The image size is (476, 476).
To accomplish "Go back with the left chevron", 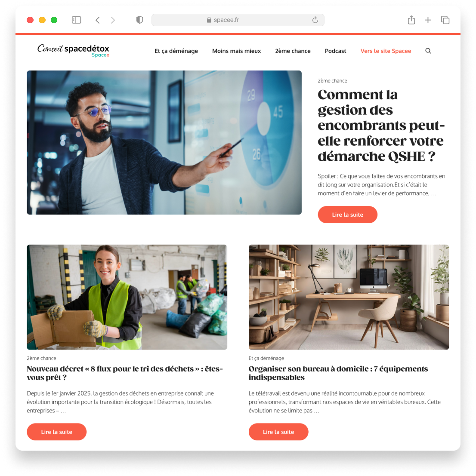I will click(98, 20).
